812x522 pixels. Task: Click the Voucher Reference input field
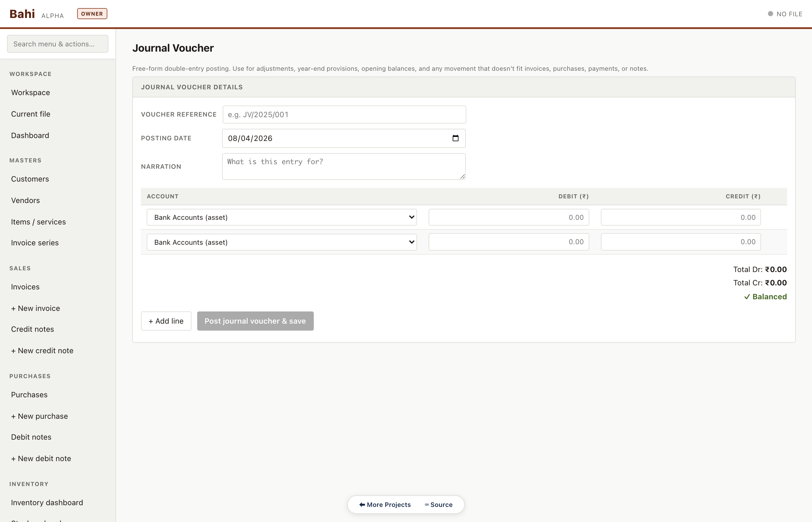click(x=344, y=115)
